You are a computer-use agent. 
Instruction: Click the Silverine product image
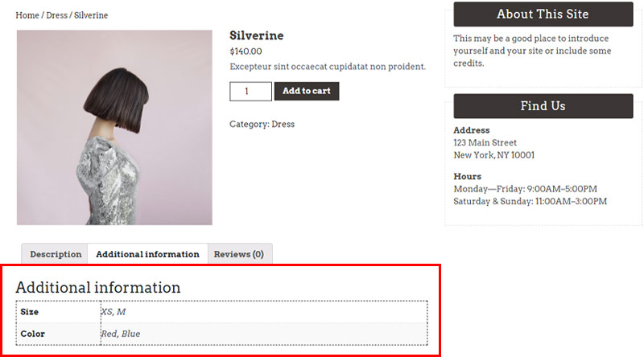(x=114, y=127)
